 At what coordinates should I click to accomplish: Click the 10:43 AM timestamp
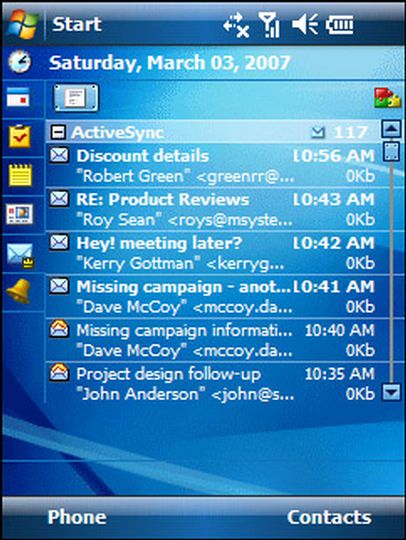click(x=333, y=200)
